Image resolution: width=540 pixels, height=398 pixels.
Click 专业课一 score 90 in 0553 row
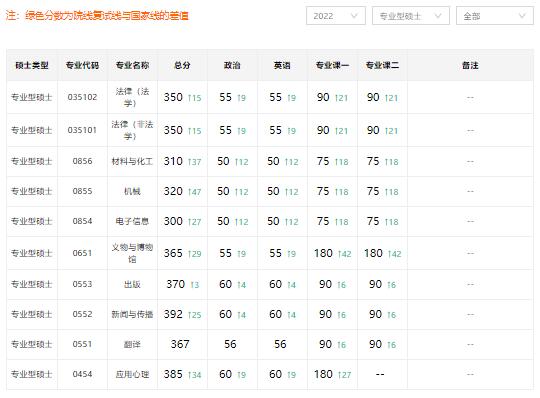tap(325, 284)
